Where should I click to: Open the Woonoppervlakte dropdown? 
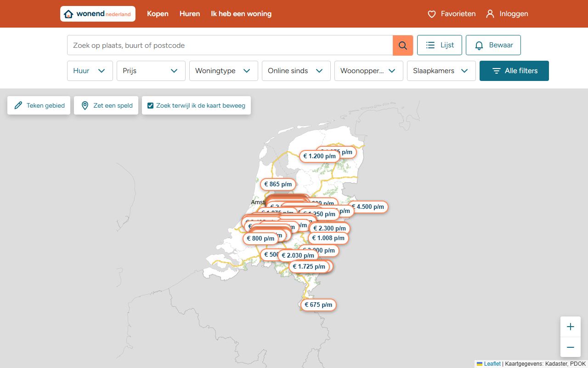[x=369, y=71]
